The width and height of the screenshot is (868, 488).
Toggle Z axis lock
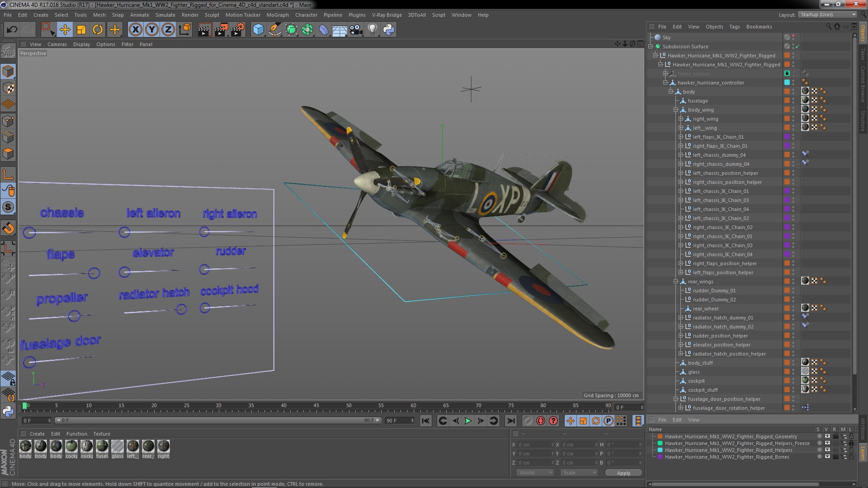click(168, 30)
